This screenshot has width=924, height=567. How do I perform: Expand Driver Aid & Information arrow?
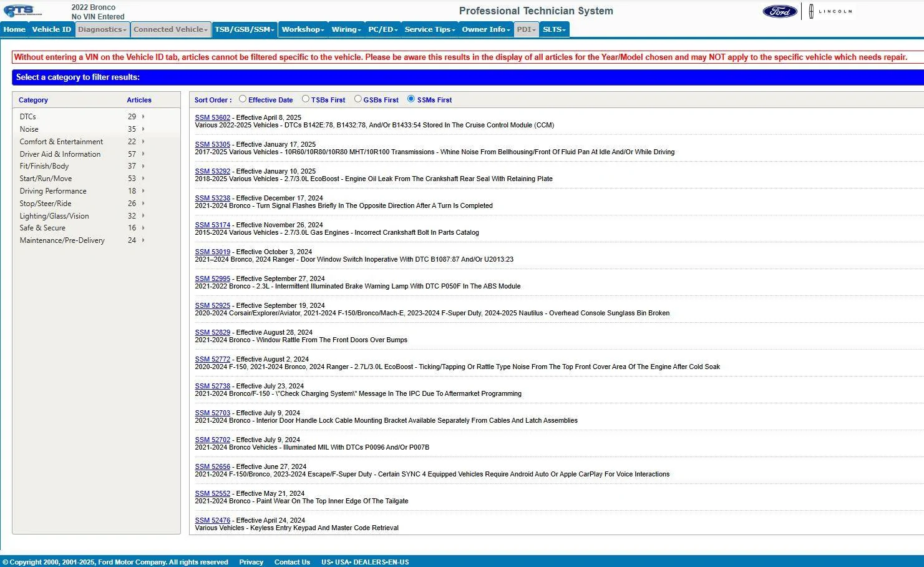click(x=143, y=154)
